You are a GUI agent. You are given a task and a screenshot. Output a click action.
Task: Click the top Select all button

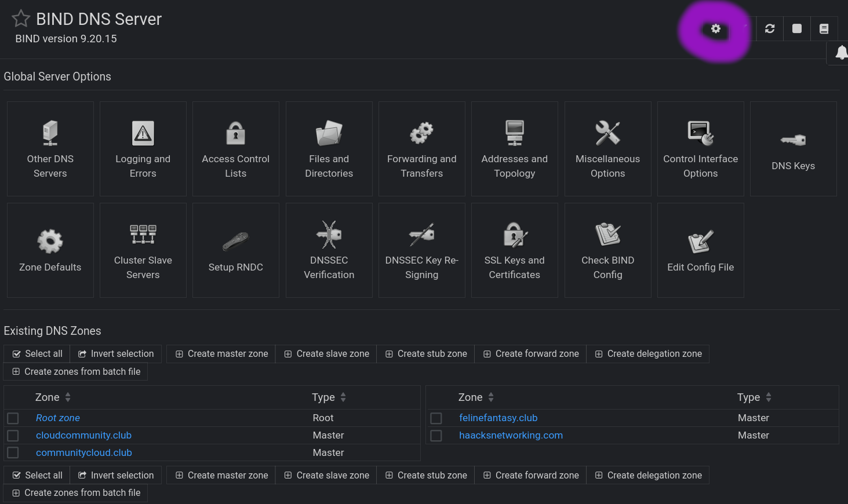point(37,354)
